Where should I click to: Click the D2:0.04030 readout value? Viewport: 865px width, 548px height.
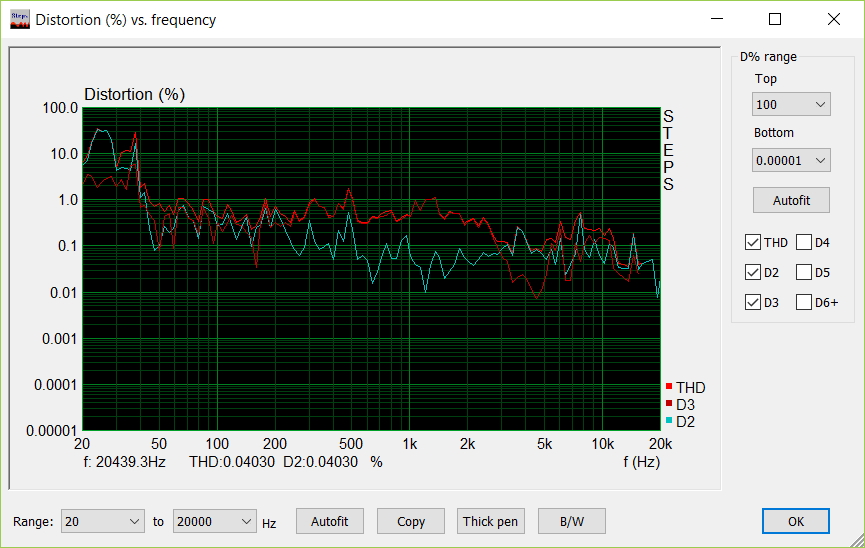[x=321, y=462]
